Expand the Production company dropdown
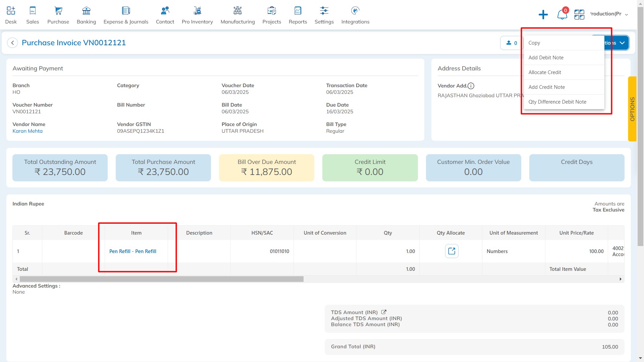644x362 pixels. coord(609,14)
